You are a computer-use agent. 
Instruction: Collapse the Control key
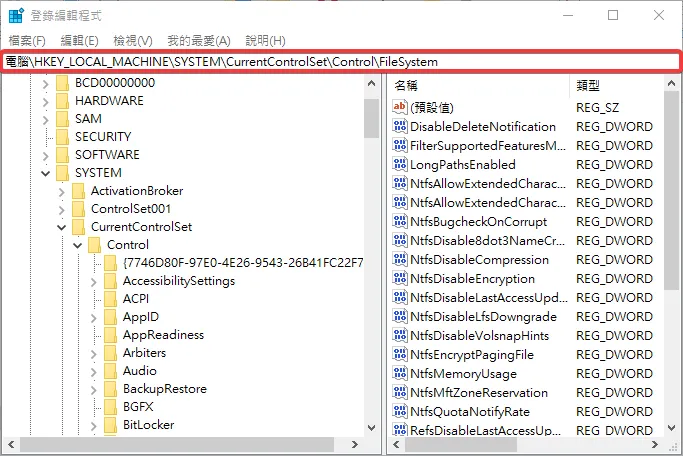(78, 245)
